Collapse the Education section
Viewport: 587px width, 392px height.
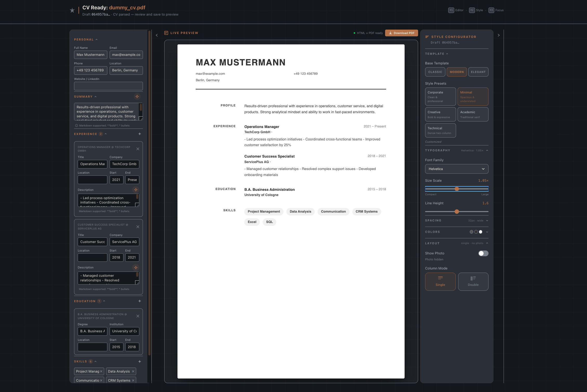click(x=89, y=301)
